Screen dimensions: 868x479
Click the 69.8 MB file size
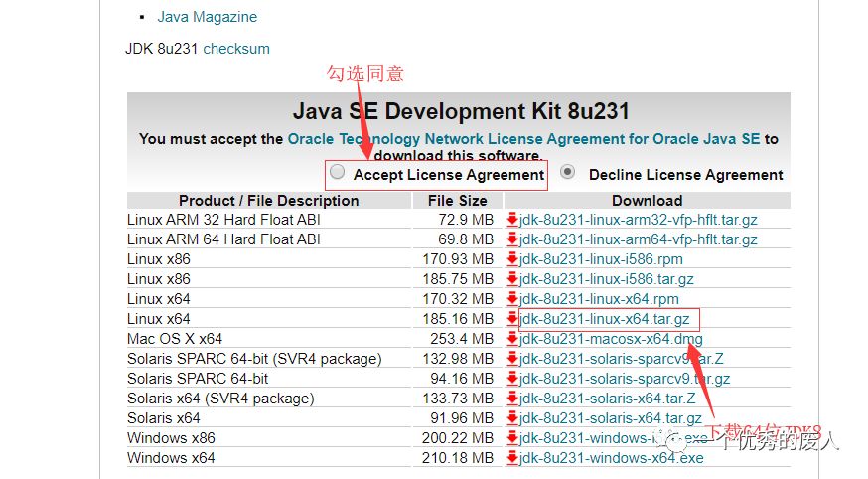pos(466,239)
